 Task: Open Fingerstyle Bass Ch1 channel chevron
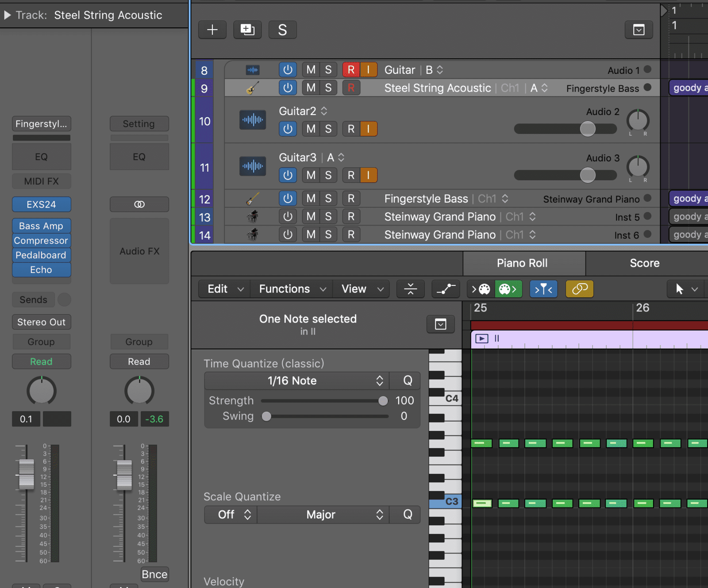pyautogui.click(x=505, y=199)
